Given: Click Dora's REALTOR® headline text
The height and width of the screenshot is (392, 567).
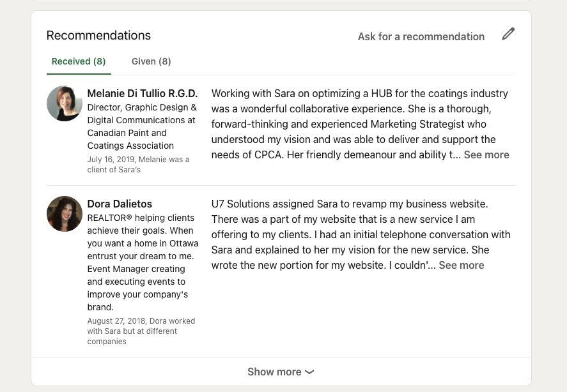Looking at the screenshot, I should click(x=143, y=262).
